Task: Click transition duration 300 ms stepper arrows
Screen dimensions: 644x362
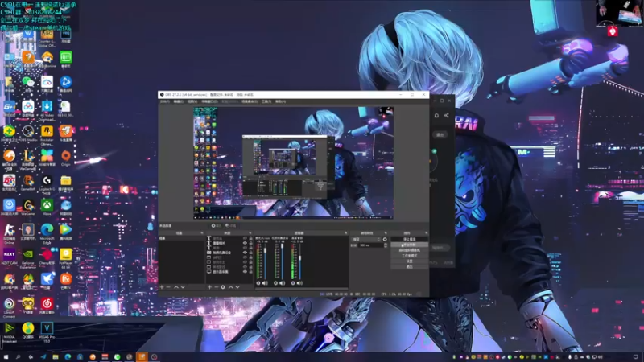Action: click(386, 245)
